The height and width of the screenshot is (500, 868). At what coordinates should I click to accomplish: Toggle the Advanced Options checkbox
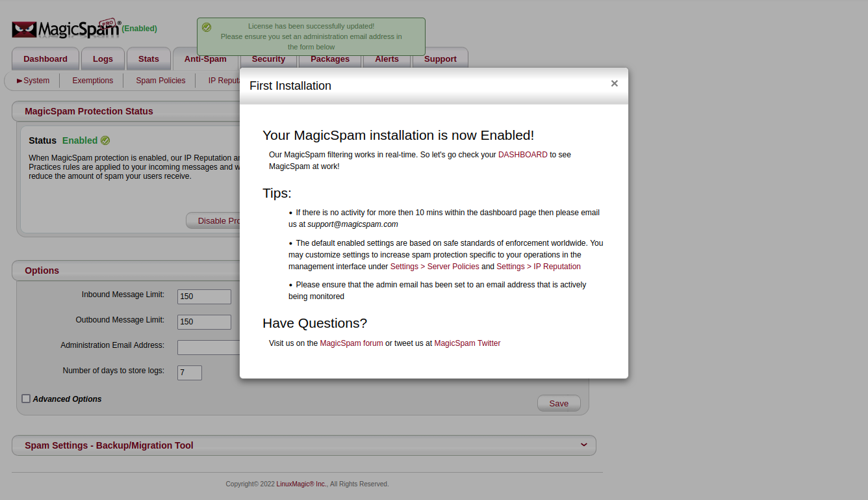pyautogui.click(x=26, y=399)
